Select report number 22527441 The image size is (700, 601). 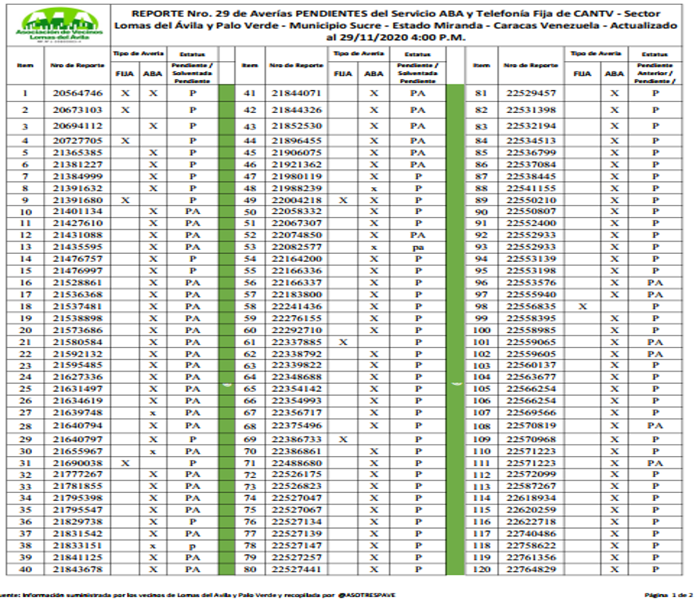(297, 570)
